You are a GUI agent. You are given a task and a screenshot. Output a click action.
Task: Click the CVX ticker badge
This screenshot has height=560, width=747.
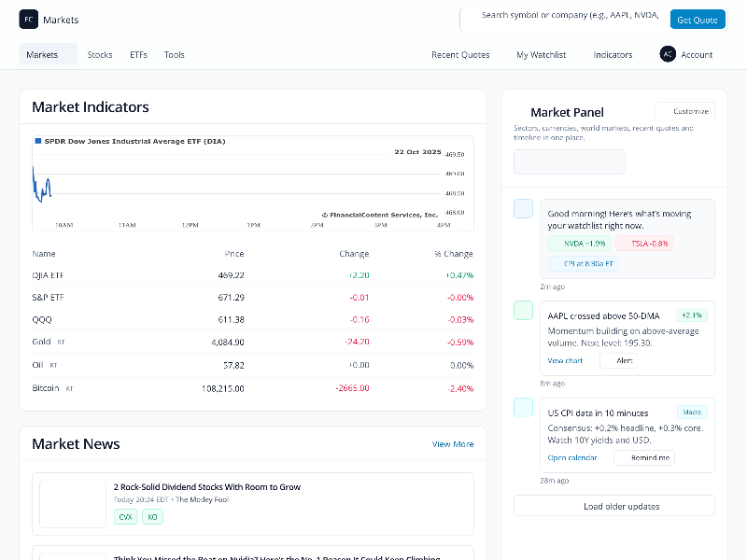[x=125, y=516]
